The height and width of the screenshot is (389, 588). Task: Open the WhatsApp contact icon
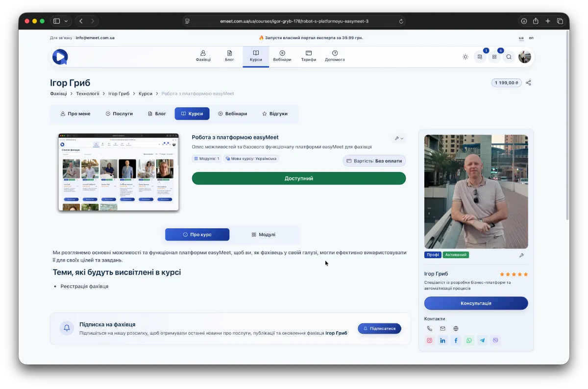point(469,340)
